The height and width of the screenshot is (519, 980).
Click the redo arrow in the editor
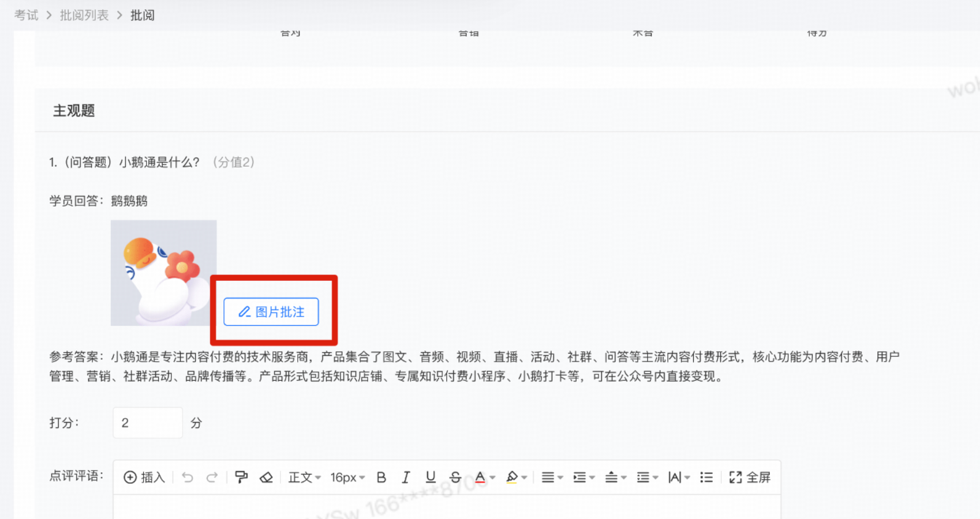tap(212, 477)
